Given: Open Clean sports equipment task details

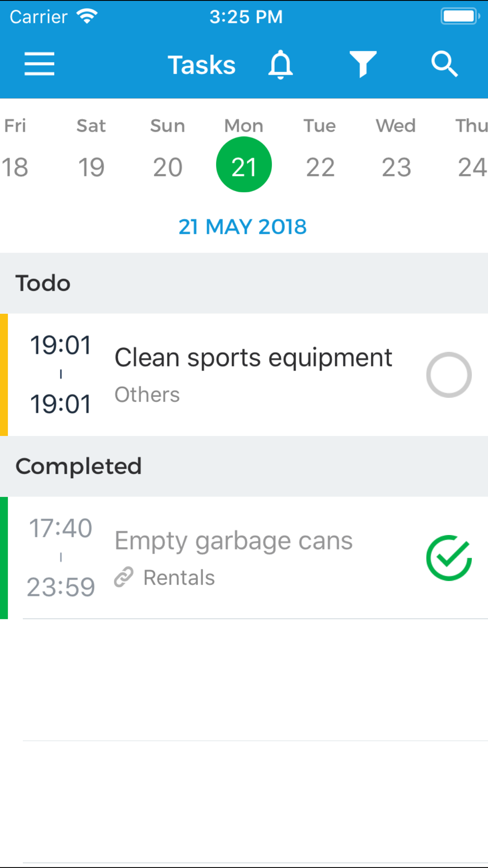Looking at the screenshot, I should (x=253, y=358).
